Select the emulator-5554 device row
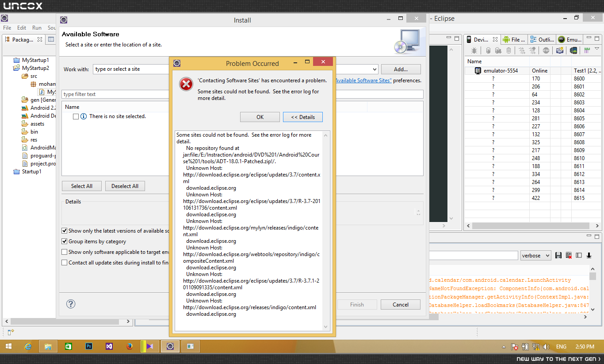 point(532,71)
